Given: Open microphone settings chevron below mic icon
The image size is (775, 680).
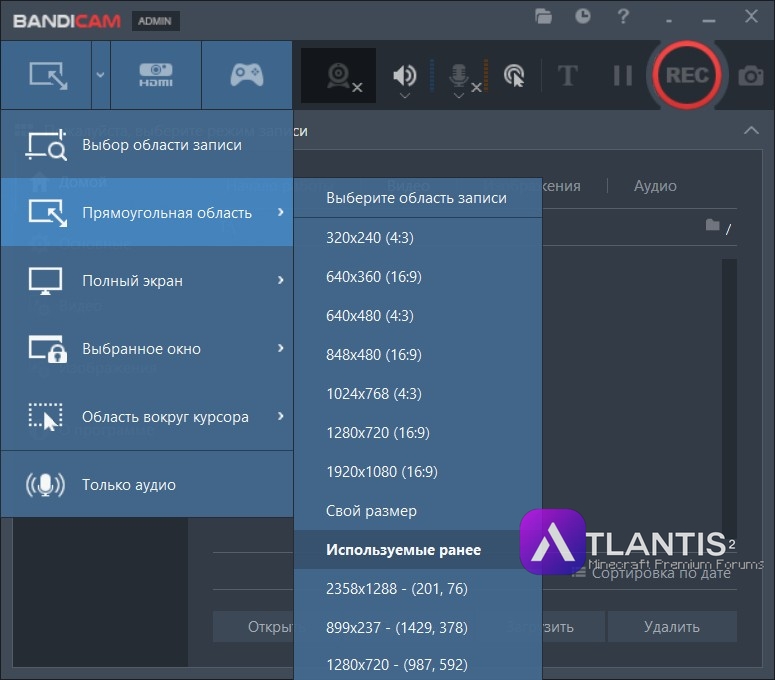Looking at the screenshot, I should coord(459,95).
